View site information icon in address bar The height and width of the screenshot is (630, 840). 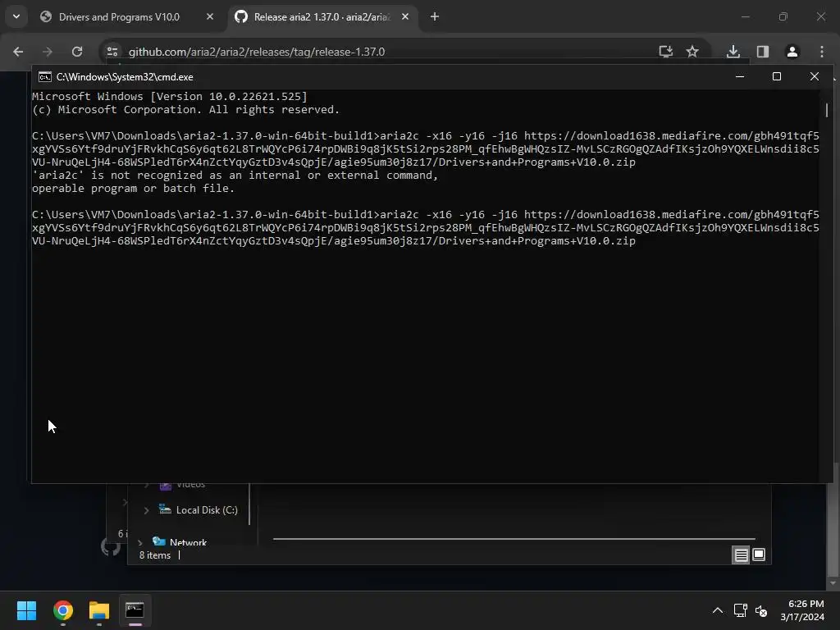point(112,52)
